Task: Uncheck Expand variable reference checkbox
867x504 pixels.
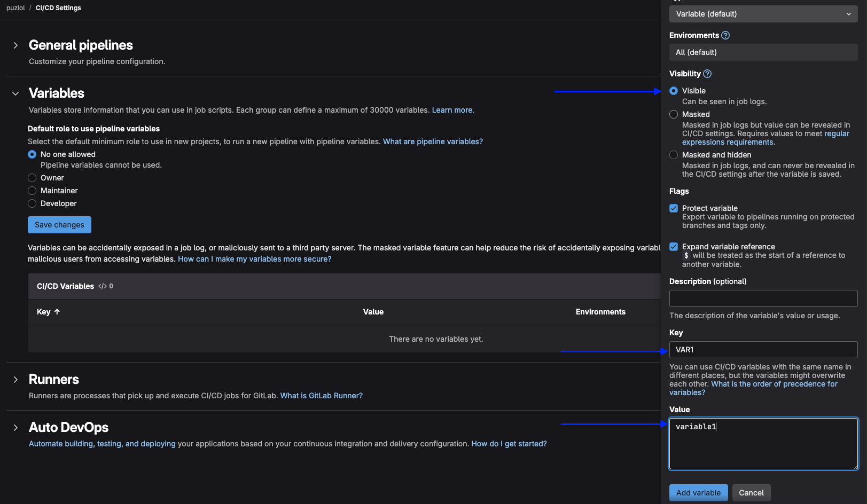Action: [674, 247]
